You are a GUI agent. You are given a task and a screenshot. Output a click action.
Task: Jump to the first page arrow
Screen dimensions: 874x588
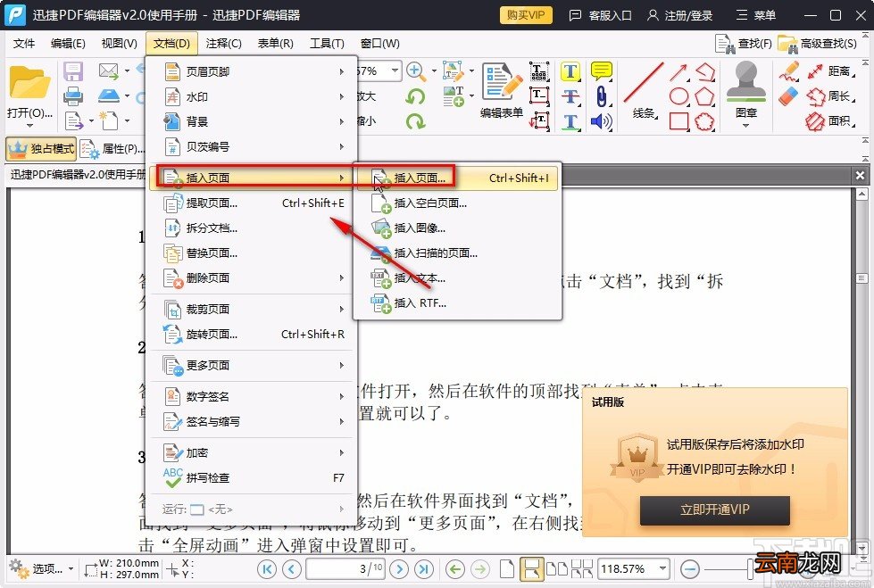tap(266, 569)
